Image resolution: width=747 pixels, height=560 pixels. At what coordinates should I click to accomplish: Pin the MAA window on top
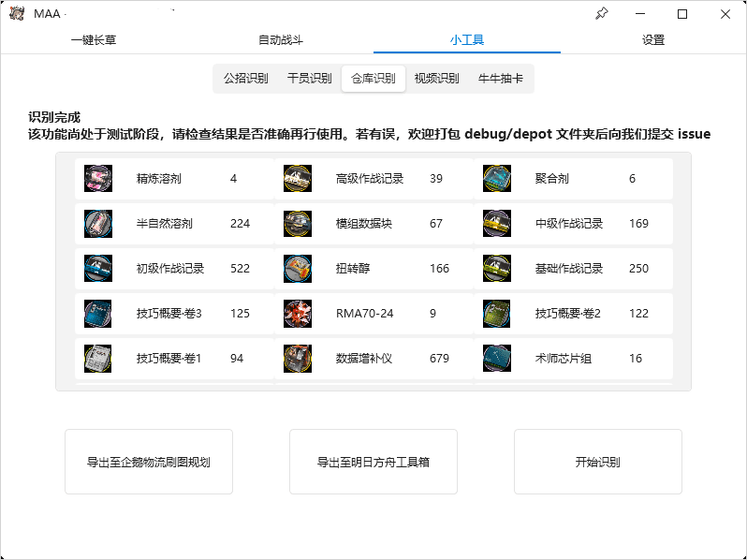pos(602,14)
